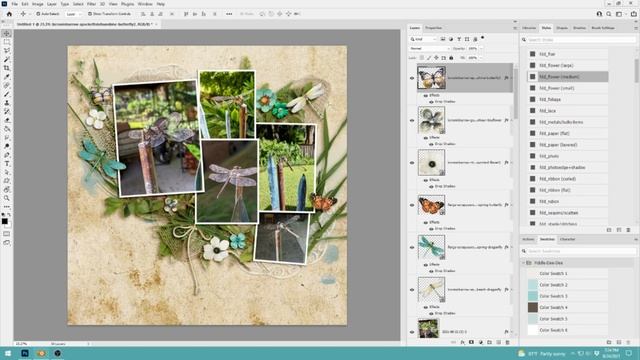Select the Type tool
Screen dimensions: 640x360
(7, 163)
